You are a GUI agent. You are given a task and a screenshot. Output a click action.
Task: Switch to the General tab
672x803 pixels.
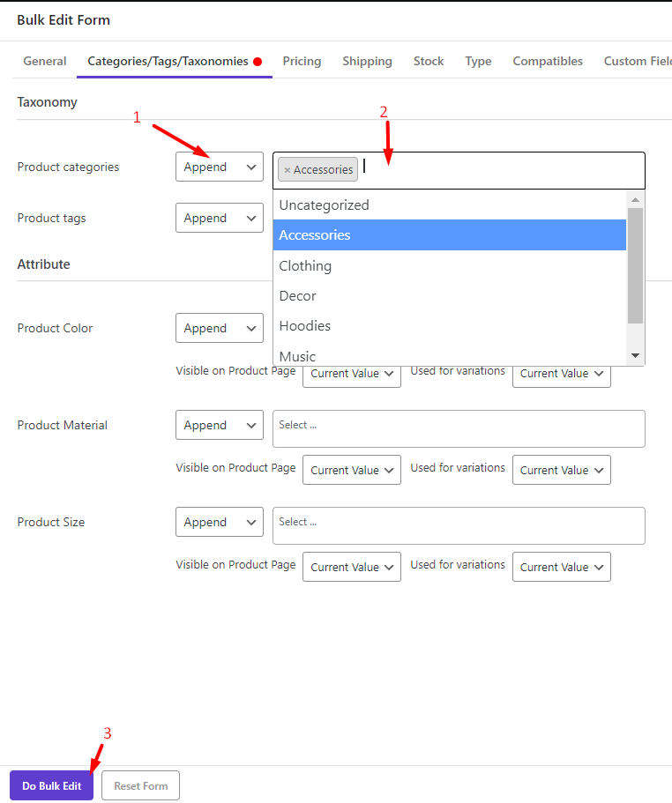pos(45,61)
